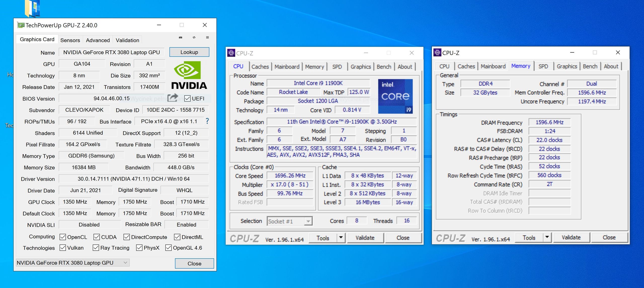
Task: Open the folder icon on the desktop
Action: [32, 8]
